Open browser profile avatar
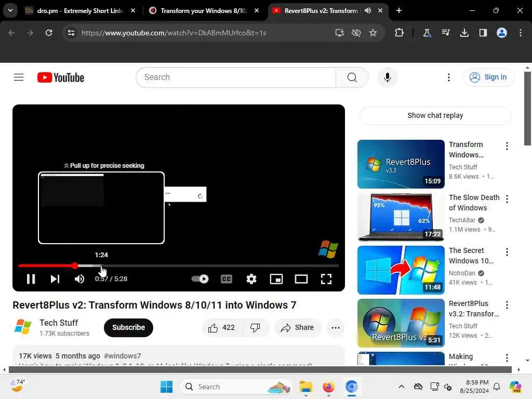The image size is (532, 399). pyautogui.click(x=501, y=33)
